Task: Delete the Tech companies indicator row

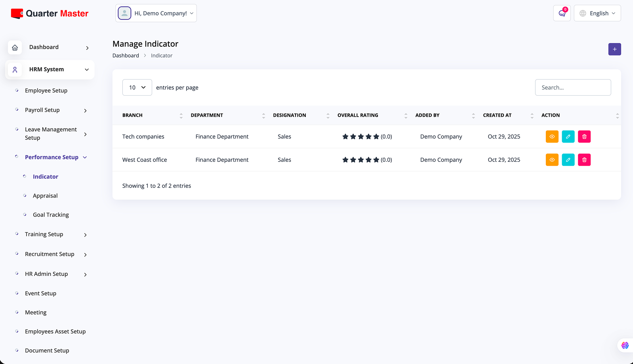Action: 584,136
